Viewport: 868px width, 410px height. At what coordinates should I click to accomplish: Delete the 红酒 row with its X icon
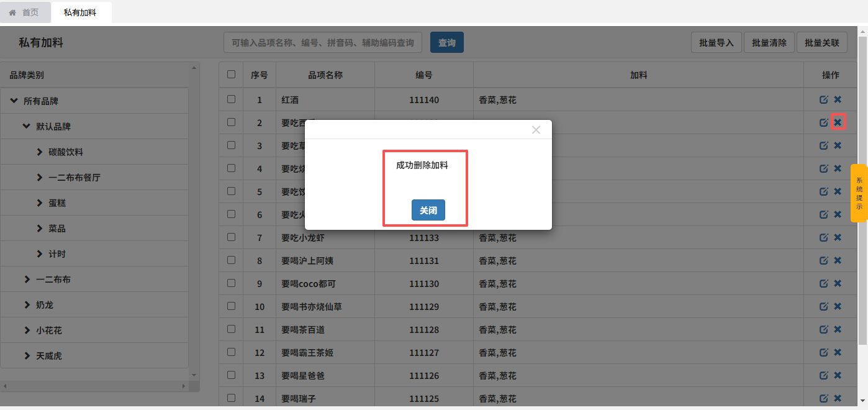coord(838,99)
